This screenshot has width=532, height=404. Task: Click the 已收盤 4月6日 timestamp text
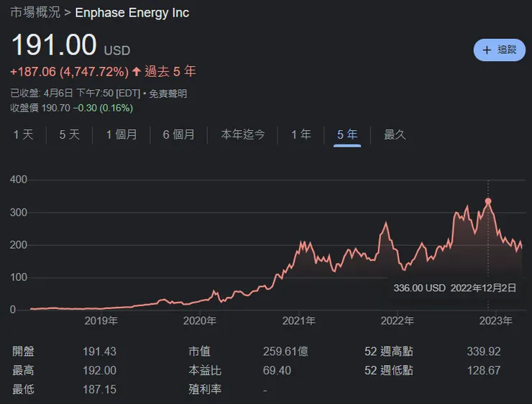coord(75,93)
